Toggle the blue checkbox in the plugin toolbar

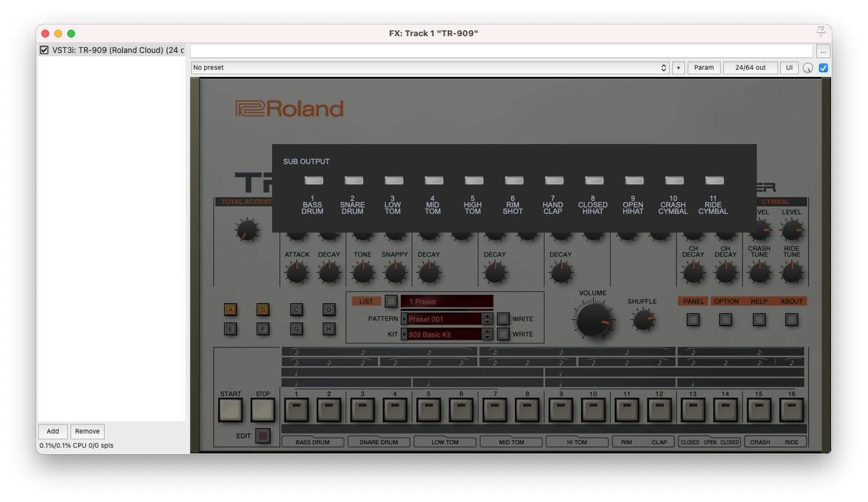coord(823,67)
